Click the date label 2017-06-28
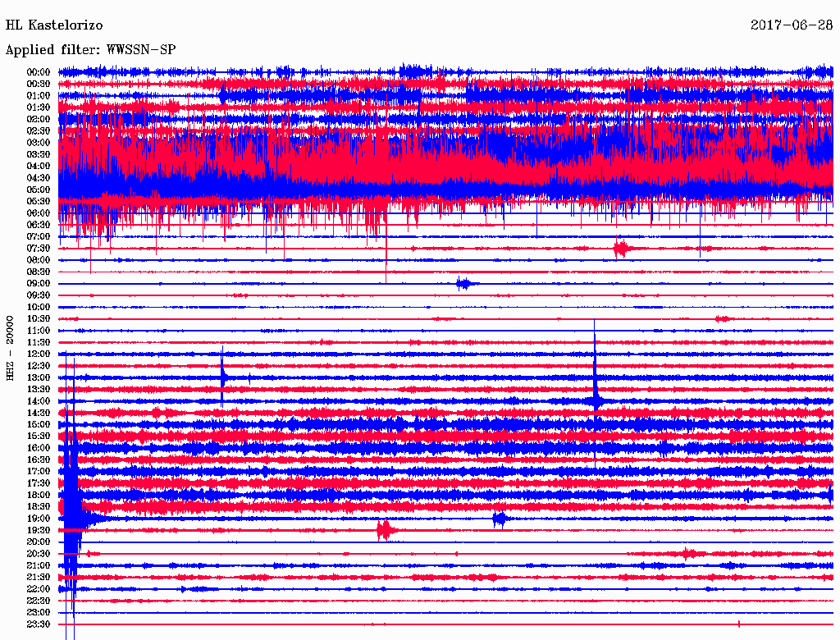Image resolution: width=840 pixels, height=640 pixels. click(x=792, y=25)
